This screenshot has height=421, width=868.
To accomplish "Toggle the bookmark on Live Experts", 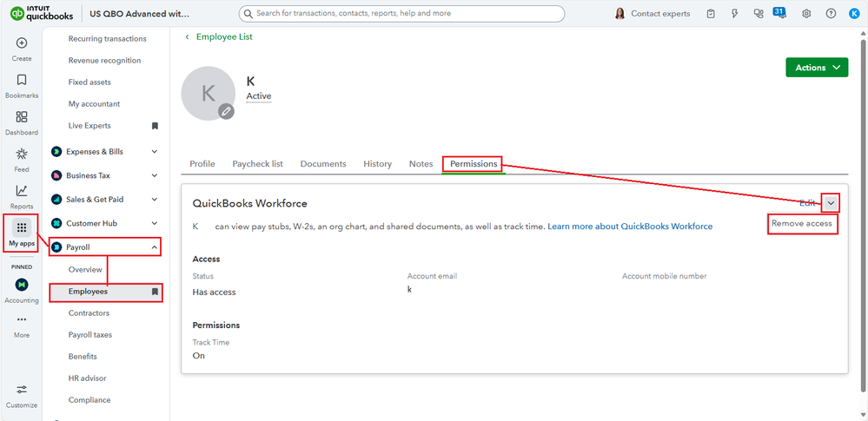I will [155, 126].
